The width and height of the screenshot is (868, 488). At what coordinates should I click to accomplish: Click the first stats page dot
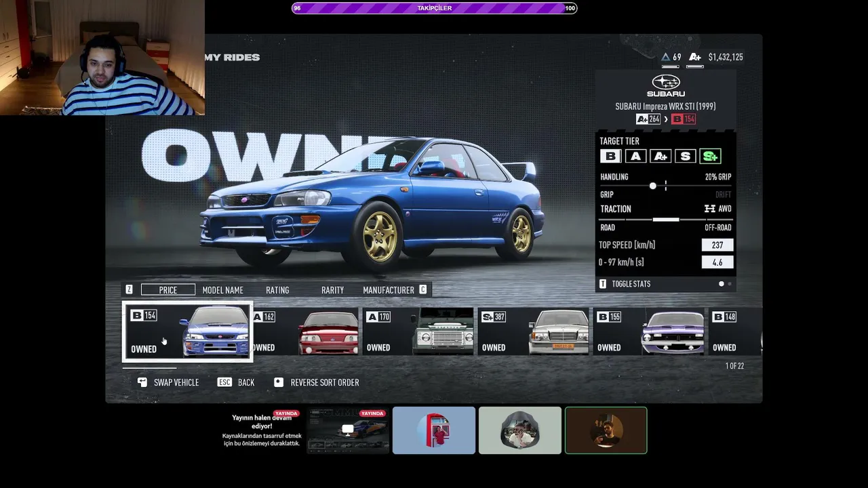click(722, 284)
